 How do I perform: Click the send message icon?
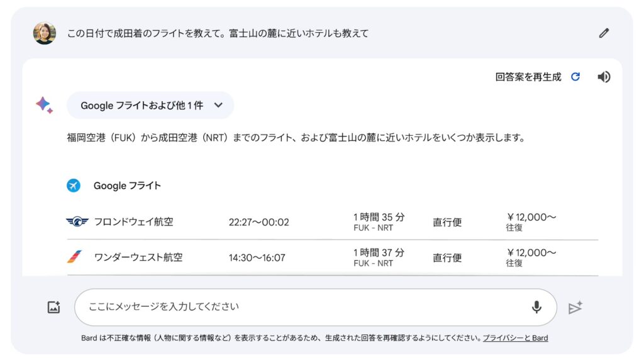point(575,307)
